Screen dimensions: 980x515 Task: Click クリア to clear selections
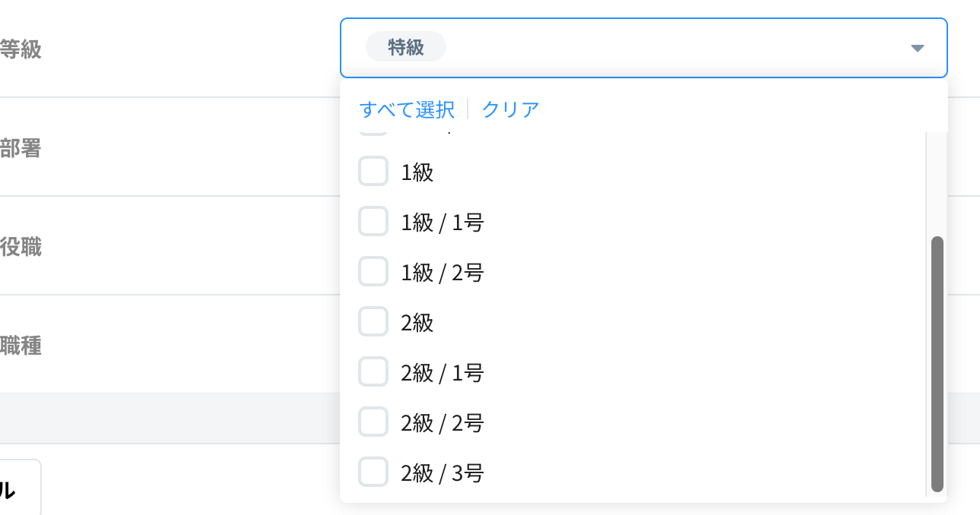510,109
